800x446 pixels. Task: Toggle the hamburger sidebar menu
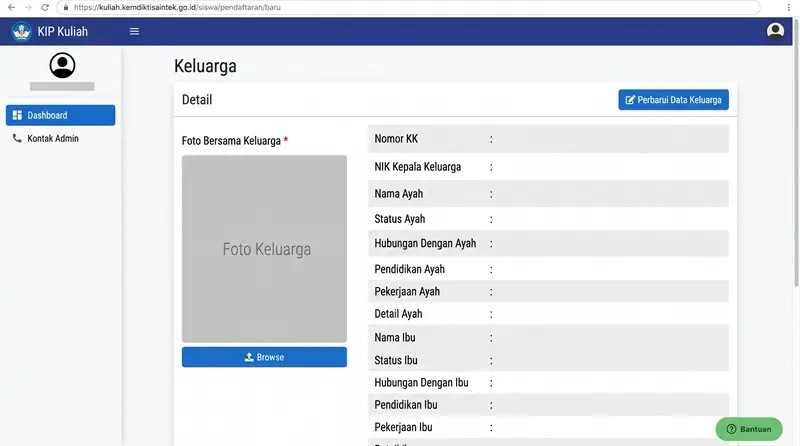click(134, 32)
